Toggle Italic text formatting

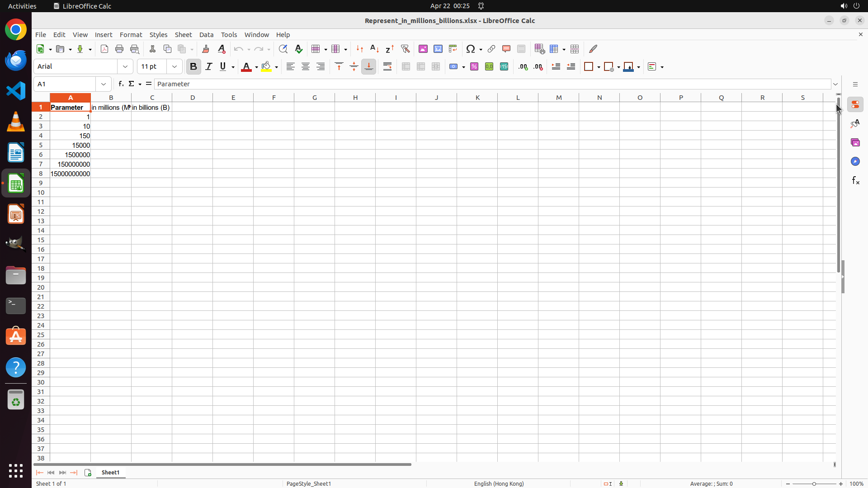pos(208,66)
